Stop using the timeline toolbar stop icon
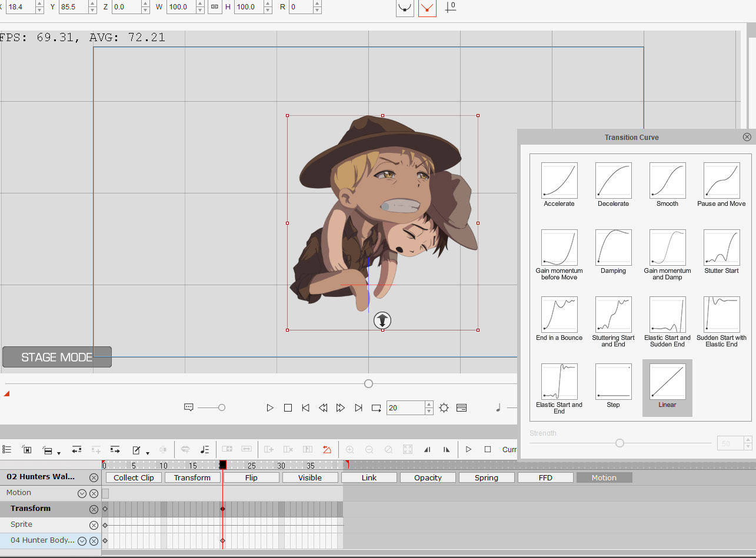This screenshot has height=558, width=756. pyautogui.click(x=488, y=450)
